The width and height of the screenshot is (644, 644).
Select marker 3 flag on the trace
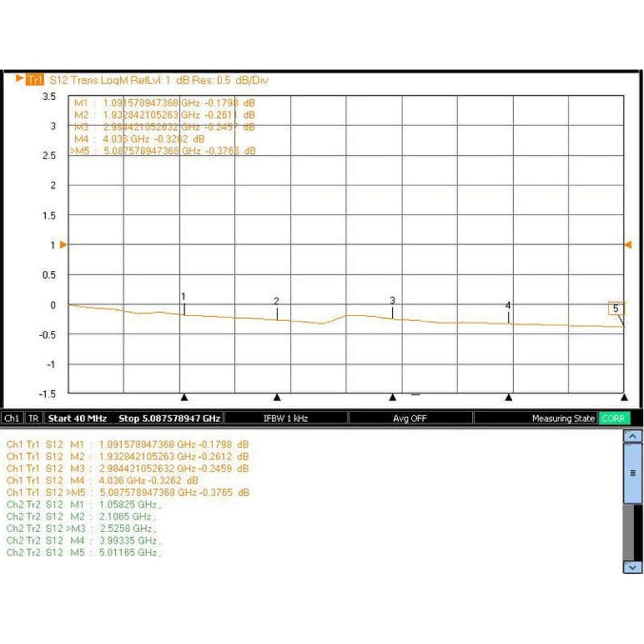pos(393,301)
